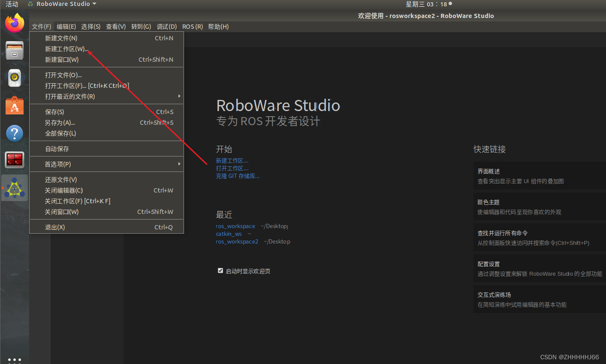The height and width of the screenshot is (364, 606).
Task: Show applications grid at dock bottom
Action: [x=15, y=360]
